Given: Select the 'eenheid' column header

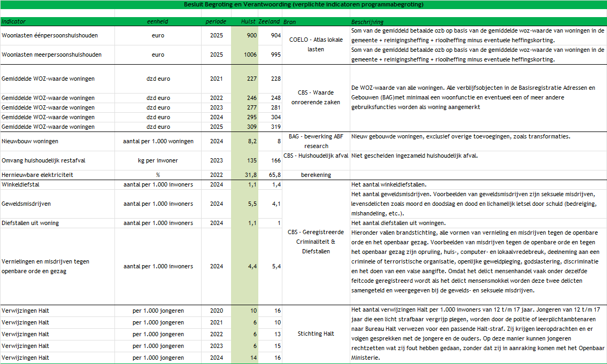Looking at the screenshot, I should (x=158, y=22).
